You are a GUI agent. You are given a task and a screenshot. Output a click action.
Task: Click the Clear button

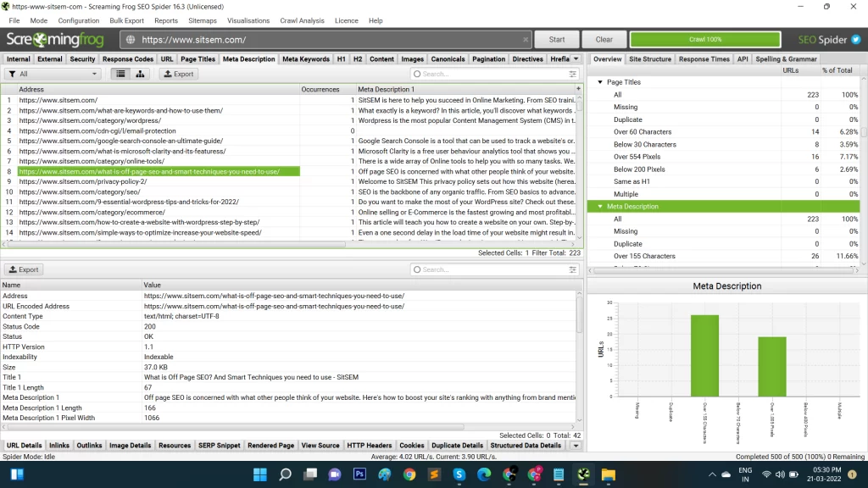coord(604,40)
